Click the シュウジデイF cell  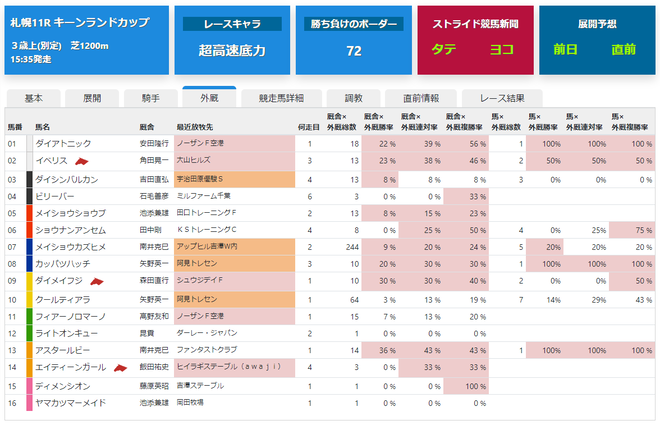click(234, 281)
